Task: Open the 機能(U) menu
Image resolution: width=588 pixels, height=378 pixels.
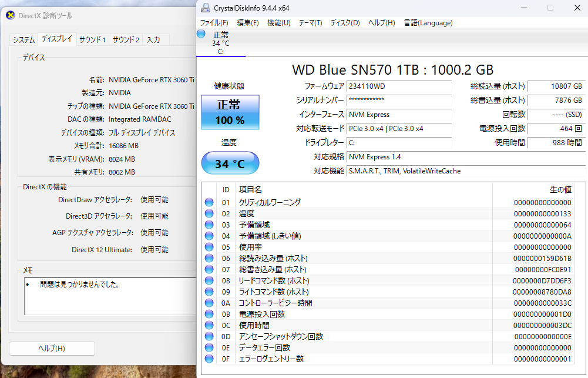Action: pos(278,23)
